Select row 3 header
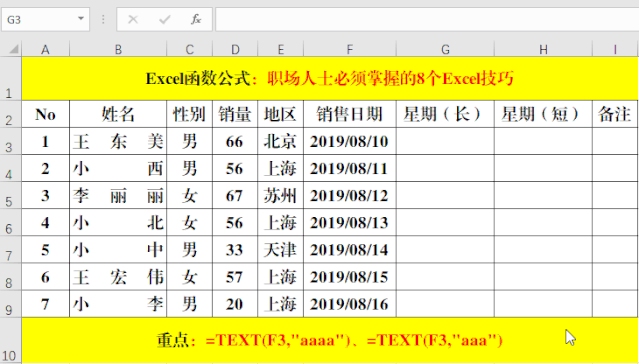 [x=11, y=141]
